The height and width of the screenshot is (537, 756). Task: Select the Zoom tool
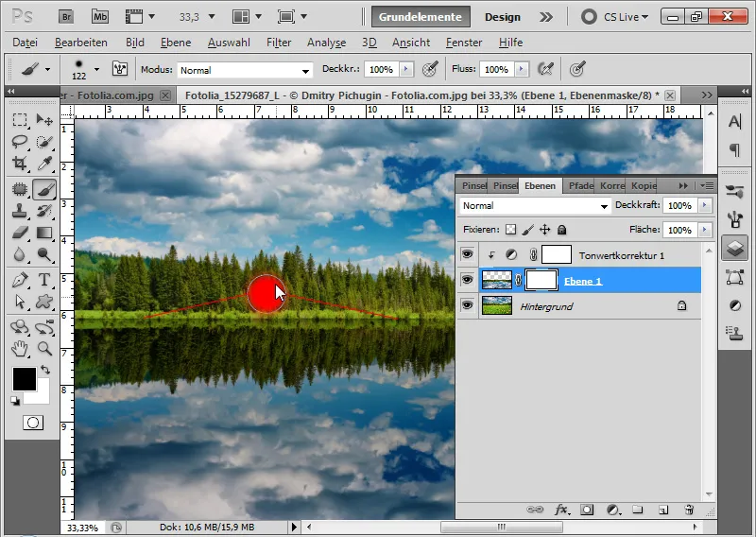pos(44,348)
